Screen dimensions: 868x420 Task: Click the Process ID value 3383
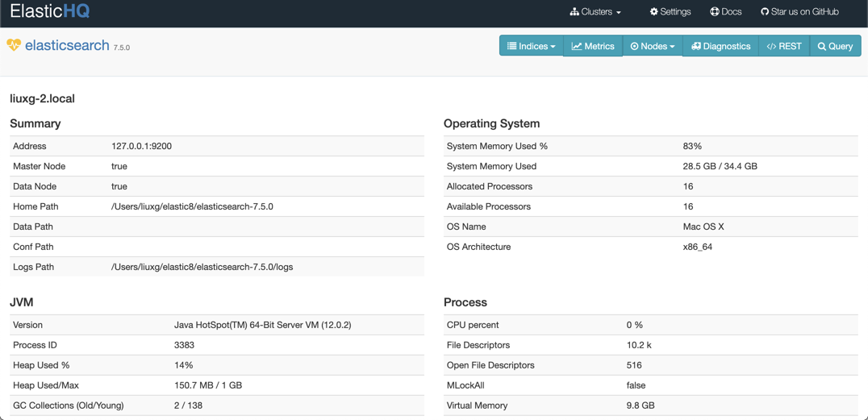[x=184, y=345]
